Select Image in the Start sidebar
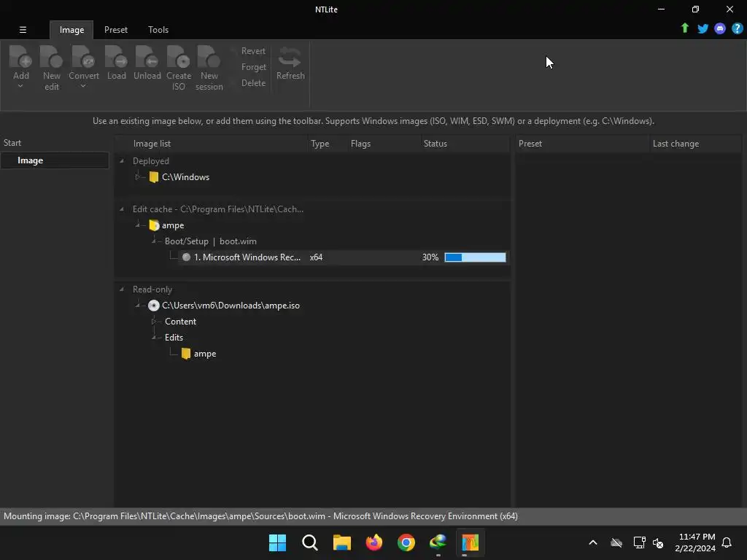The width and height of the screenshot is (747, 560). (x=54, y=160)
